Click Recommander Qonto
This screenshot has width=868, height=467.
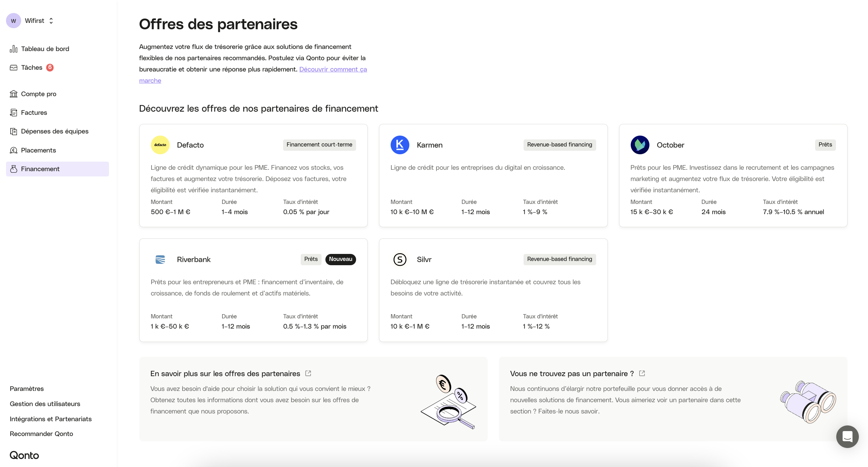42,434
